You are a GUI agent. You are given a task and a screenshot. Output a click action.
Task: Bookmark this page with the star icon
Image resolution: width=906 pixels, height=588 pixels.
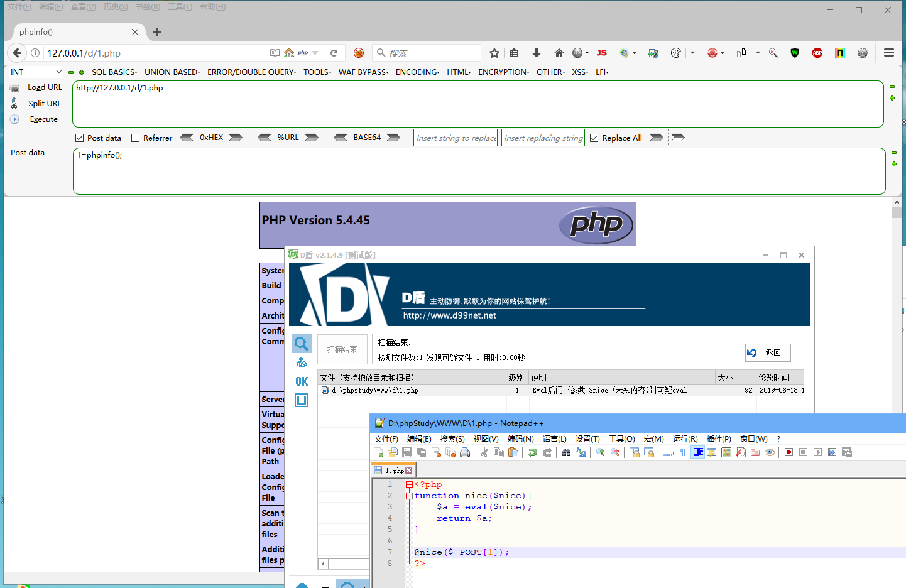tap(494, 53)
